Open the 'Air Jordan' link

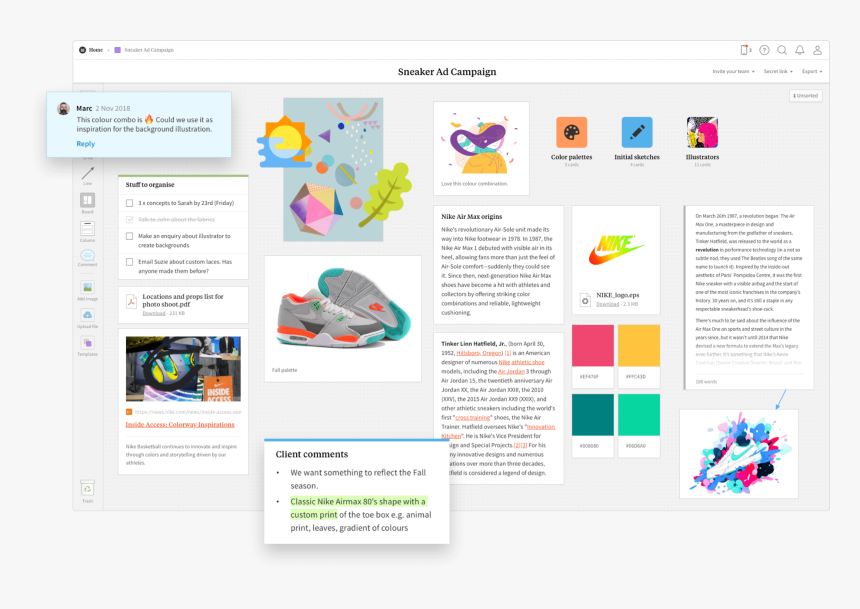[511, 371]
